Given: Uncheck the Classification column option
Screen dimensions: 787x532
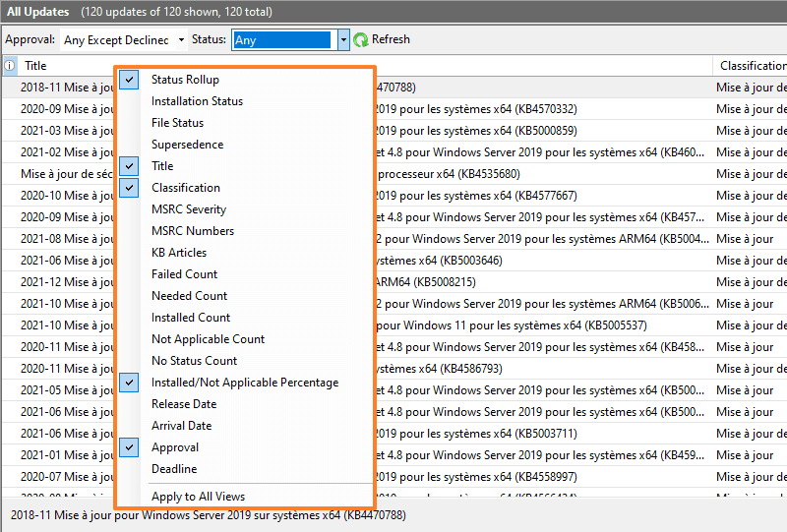Looking at the screenshot, I should [185, 188].
